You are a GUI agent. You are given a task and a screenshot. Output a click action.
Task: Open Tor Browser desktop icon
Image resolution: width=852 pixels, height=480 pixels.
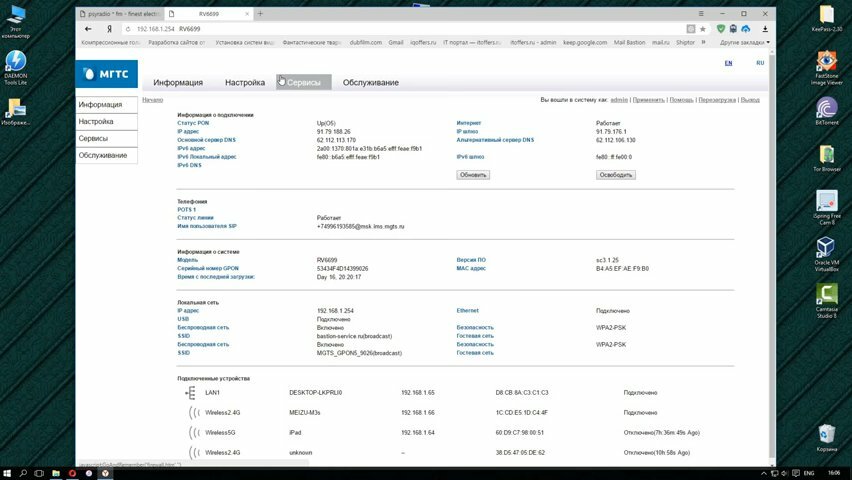(826, 158)
